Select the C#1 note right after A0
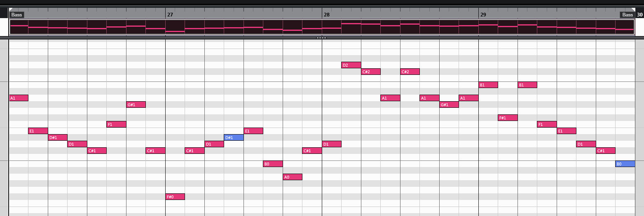This screenshot has height=216, width=644. (x=312, y=151)
